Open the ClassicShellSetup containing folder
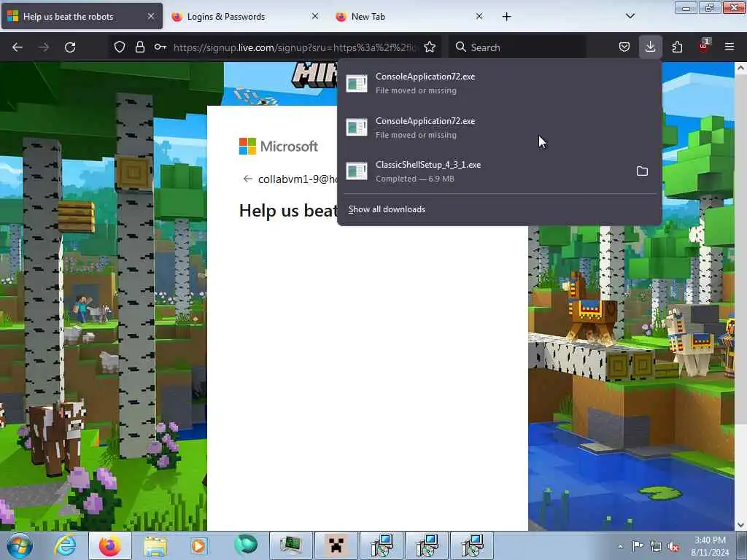747x560 pixels. (x=642, y=171)
